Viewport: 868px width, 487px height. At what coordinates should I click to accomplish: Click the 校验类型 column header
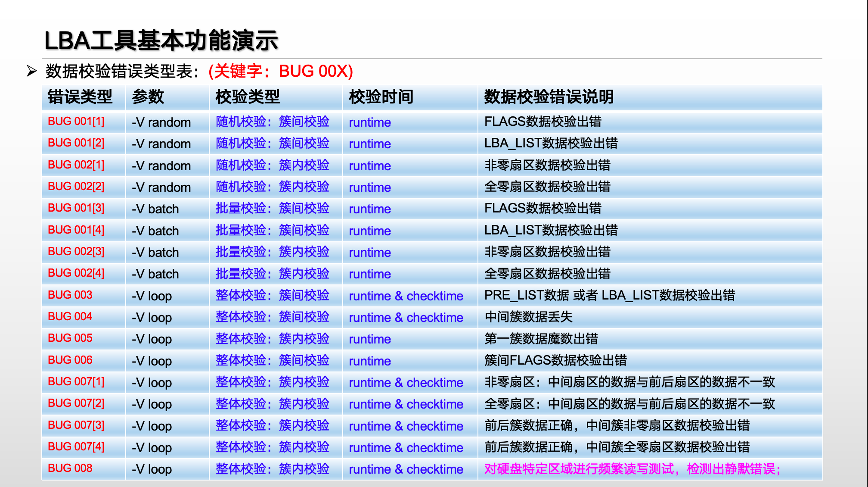pyautogui.click(x=248, y=97)
